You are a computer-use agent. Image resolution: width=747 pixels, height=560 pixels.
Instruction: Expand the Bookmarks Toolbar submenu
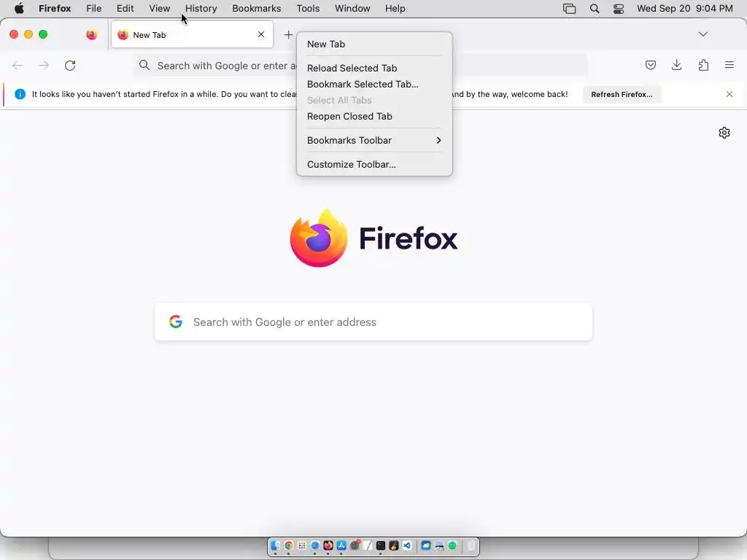[x=374, y=141]
